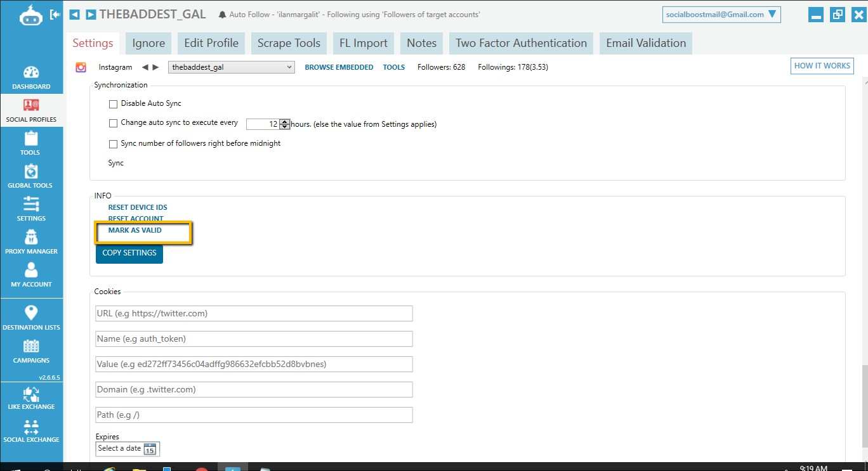Click the v2.6.6.5 version label

click(x=49, y=378)
